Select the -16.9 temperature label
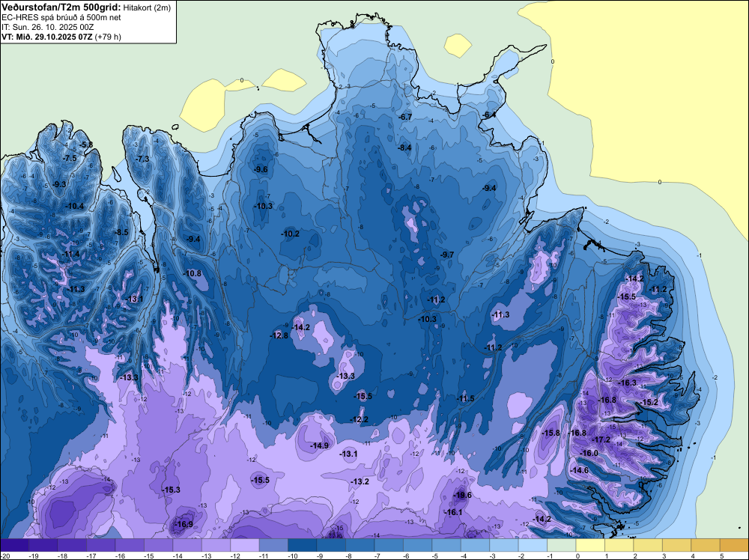 point(184,524)
